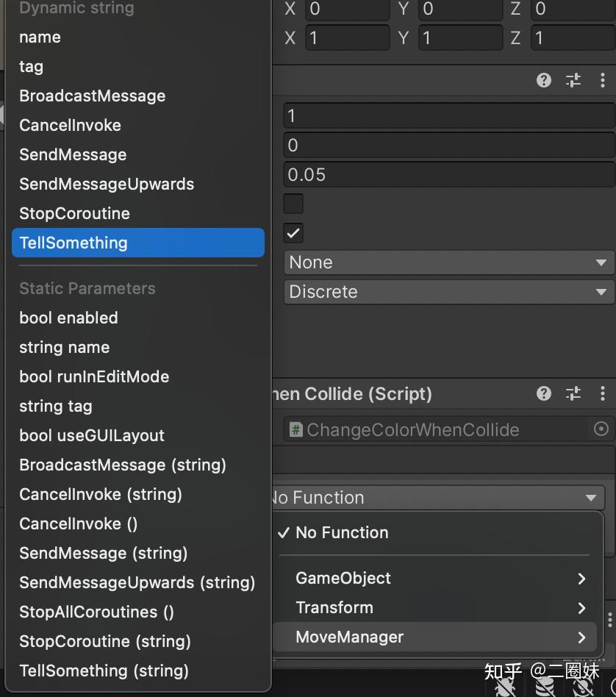Screen dimensions: 616x697
Task: Select TellSomething (string) static entry
Action: [138, 671]
